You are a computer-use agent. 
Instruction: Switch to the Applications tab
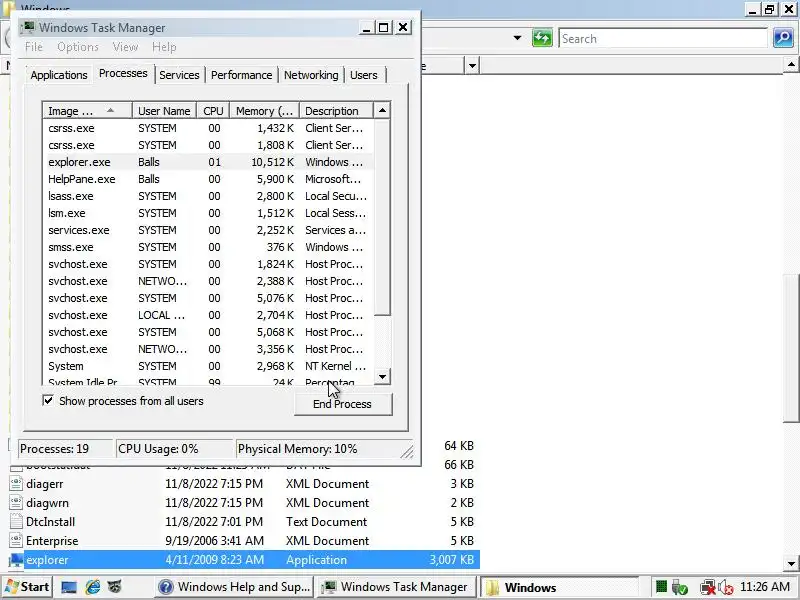[x=59, y=75]
